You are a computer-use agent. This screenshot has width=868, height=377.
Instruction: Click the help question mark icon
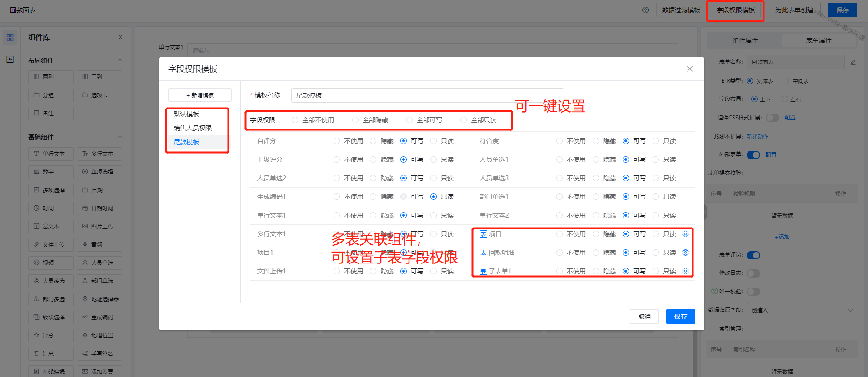point(645,10)
